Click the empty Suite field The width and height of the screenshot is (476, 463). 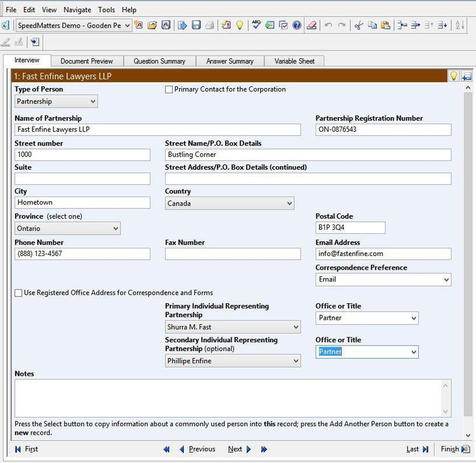(x=82, y=179)
